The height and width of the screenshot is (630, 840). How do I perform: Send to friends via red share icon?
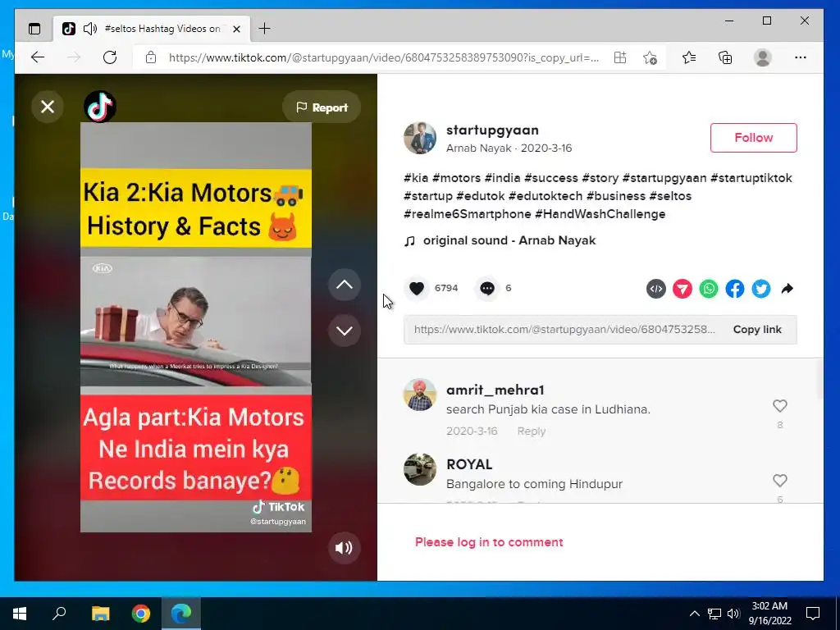coord(682,289)
